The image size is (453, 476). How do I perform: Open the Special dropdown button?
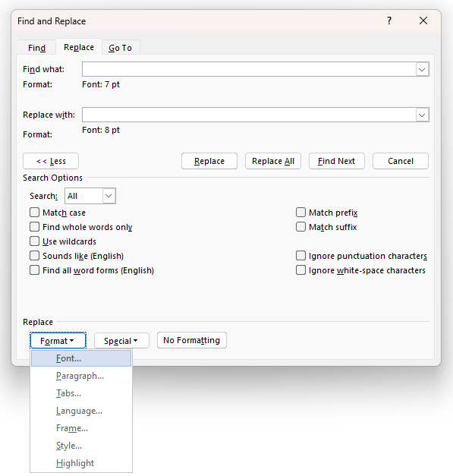point(121,341)
